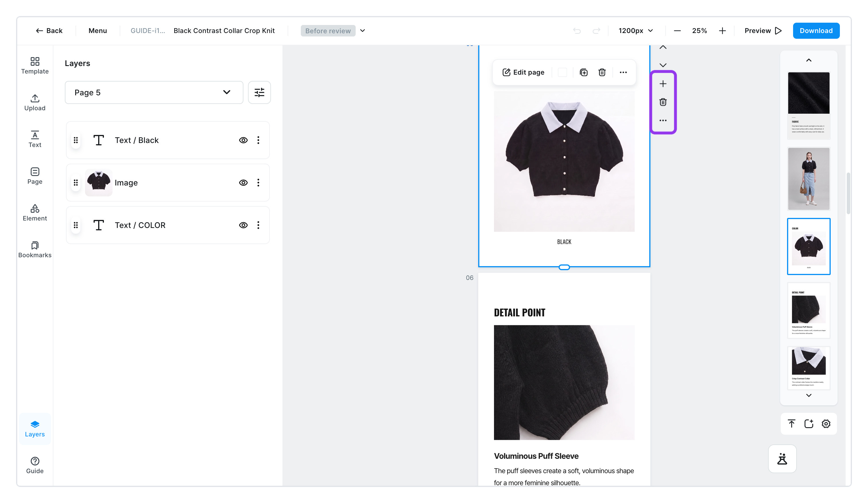Click the Undo arrow in top bar
The image size is (868, 503).
pyautogui.click(x=577, y=31)
